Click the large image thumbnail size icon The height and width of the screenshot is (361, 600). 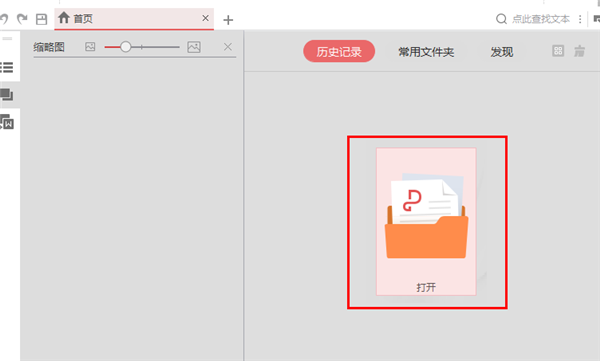coord(194,47)
